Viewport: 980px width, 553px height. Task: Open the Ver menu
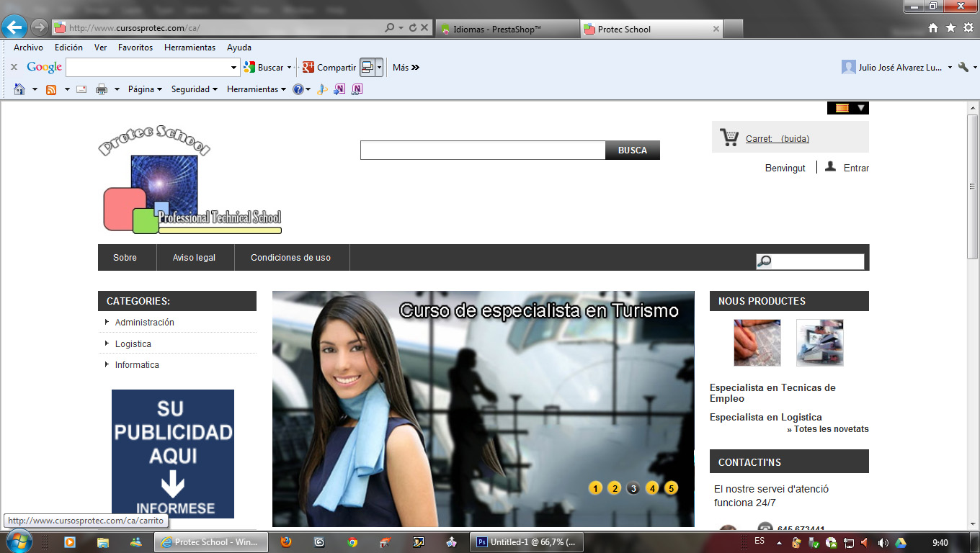pos(100,48)
